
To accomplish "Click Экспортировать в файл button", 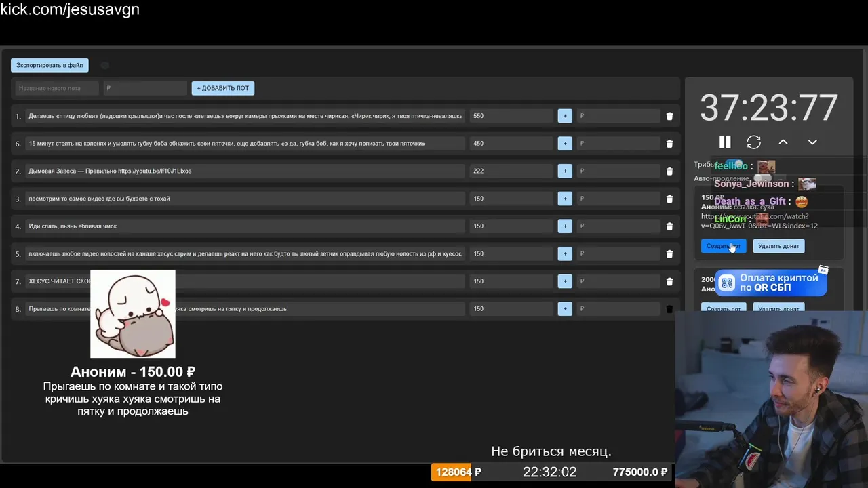I will pos(50,65).
